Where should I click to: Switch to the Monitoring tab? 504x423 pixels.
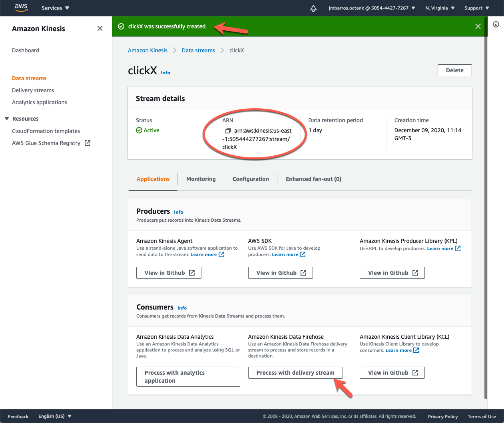(201, 179)
